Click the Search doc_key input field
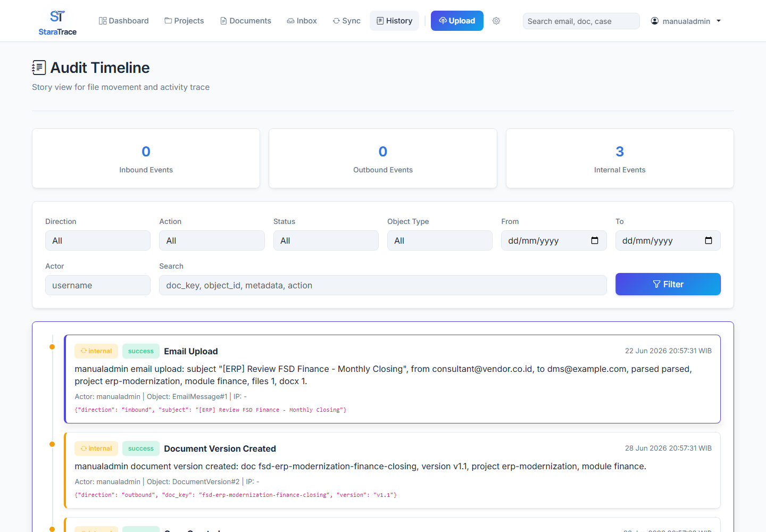This screenshot has width=766, height=532. point(383,285)
